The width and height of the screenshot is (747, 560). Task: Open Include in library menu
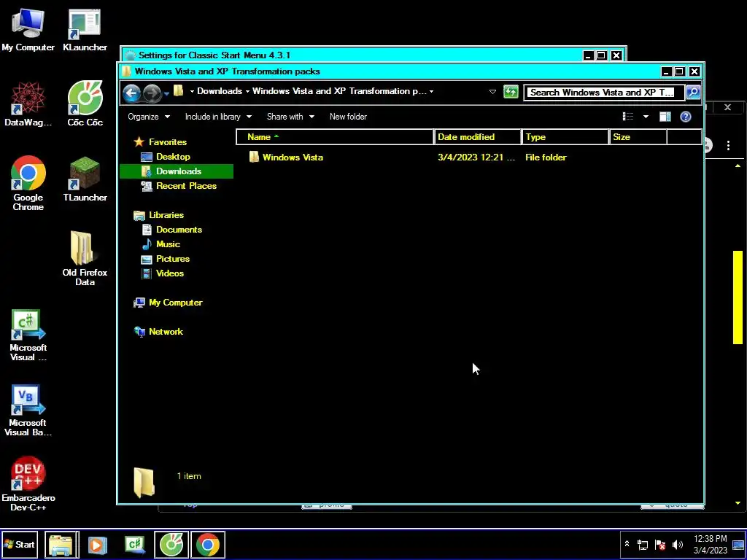click(218, 117)
